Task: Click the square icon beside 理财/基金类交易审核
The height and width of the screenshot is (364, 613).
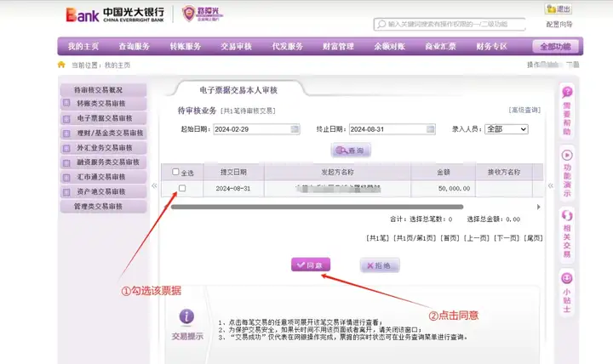Action: tap(66, 134)
